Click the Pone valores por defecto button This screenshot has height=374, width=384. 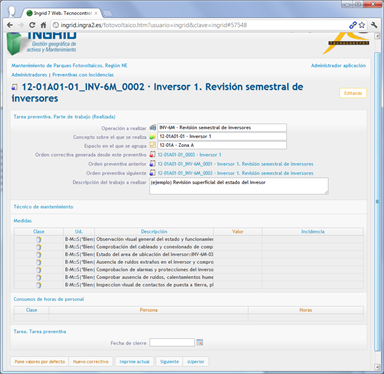click(x=40, y=362)
